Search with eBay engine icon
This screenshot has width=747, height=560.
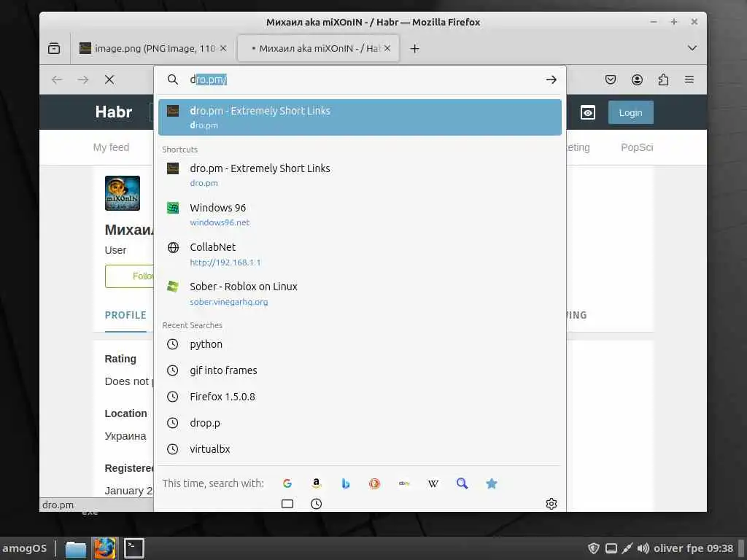click(x=404, y=483)
